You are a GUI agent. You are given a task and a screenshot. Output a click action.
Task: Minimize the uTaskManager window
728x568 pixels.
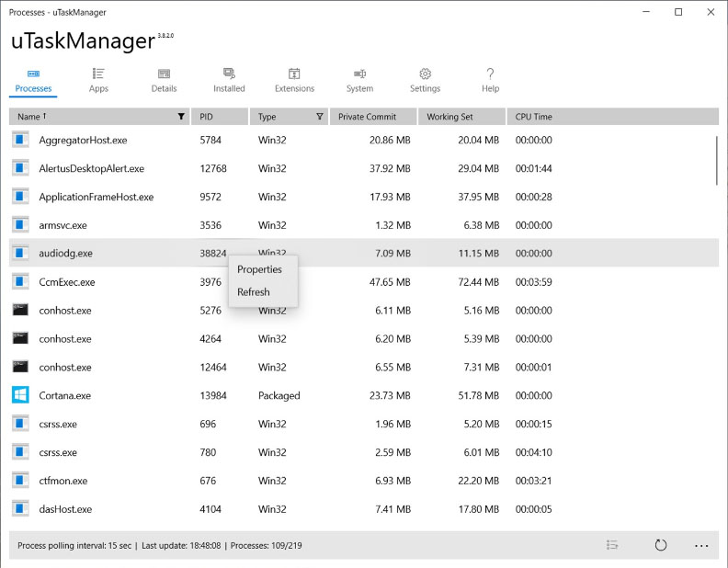pyautogui.click(x=646, y=12)
